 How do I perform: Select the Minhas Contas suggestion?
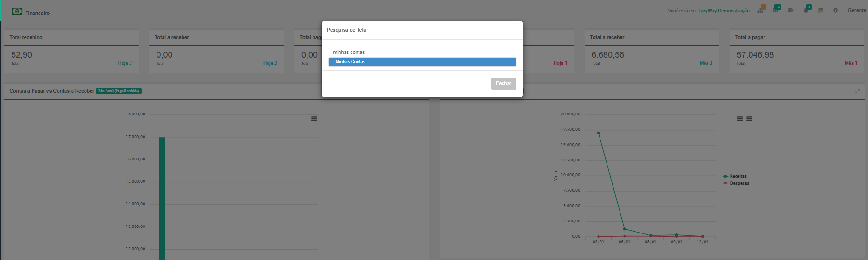(422, 62)
